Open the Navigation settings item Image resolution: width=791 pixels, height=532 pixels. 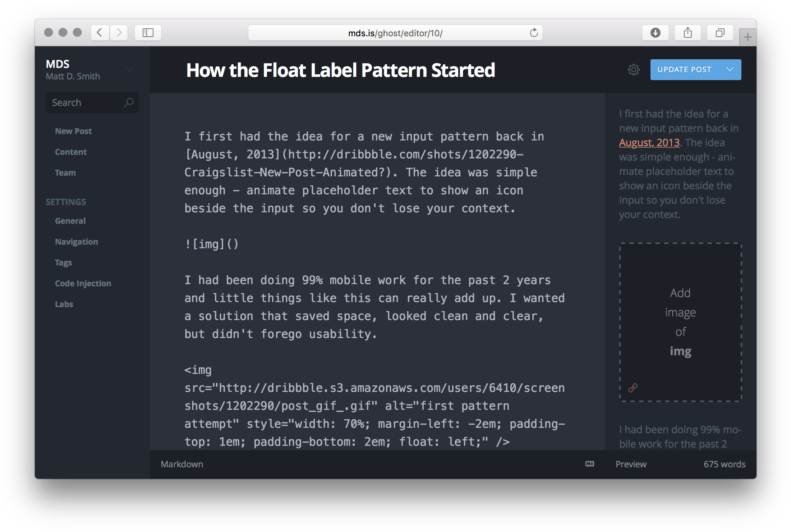(x=77, y=242)
